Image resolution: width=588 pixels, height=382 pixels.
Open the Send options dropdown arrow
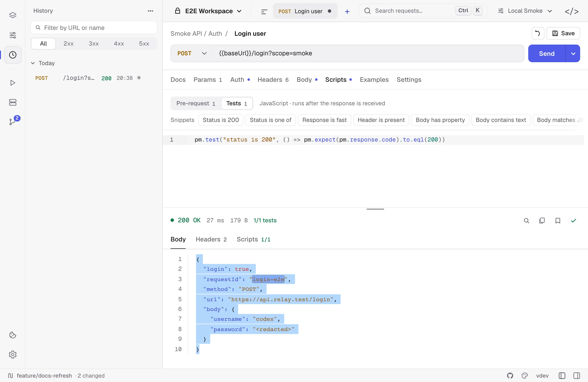tap(573, 54)
